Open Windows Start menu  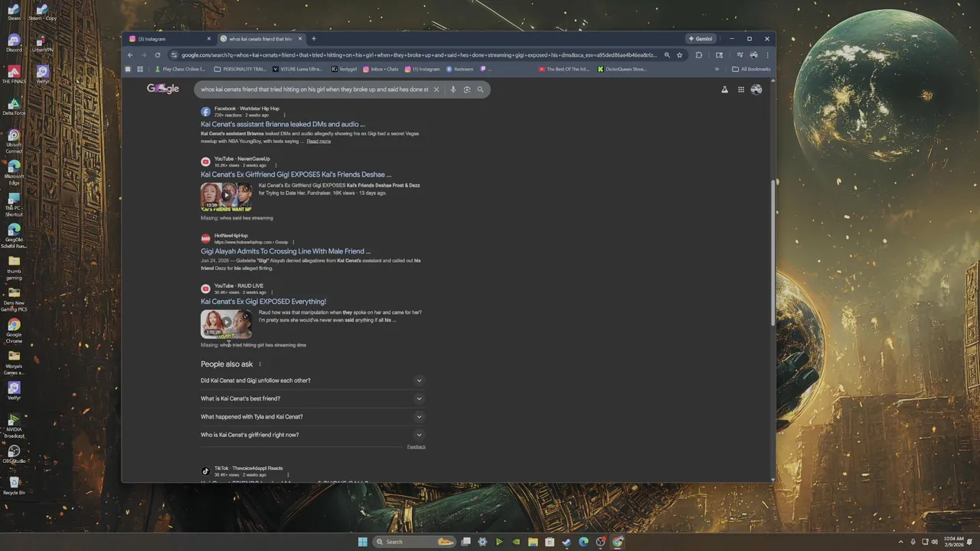362,542
